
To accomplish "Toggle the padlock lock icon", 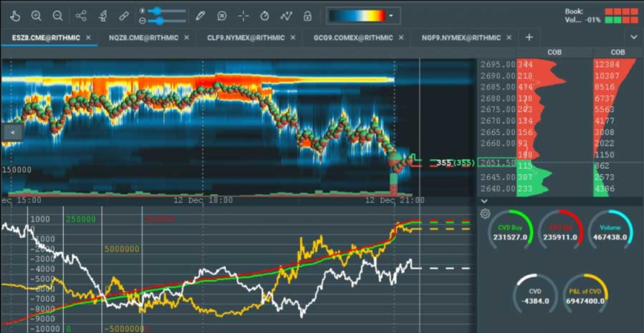I will [307, 16].
